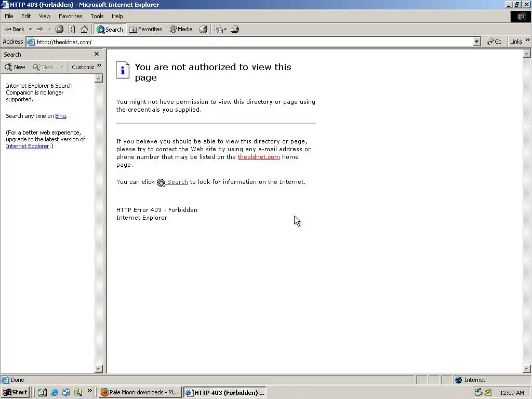The width and height of the screenshot is (532, 399).
Task: Click the Outlook Express quick launch icon
Action: coord(66,393)
